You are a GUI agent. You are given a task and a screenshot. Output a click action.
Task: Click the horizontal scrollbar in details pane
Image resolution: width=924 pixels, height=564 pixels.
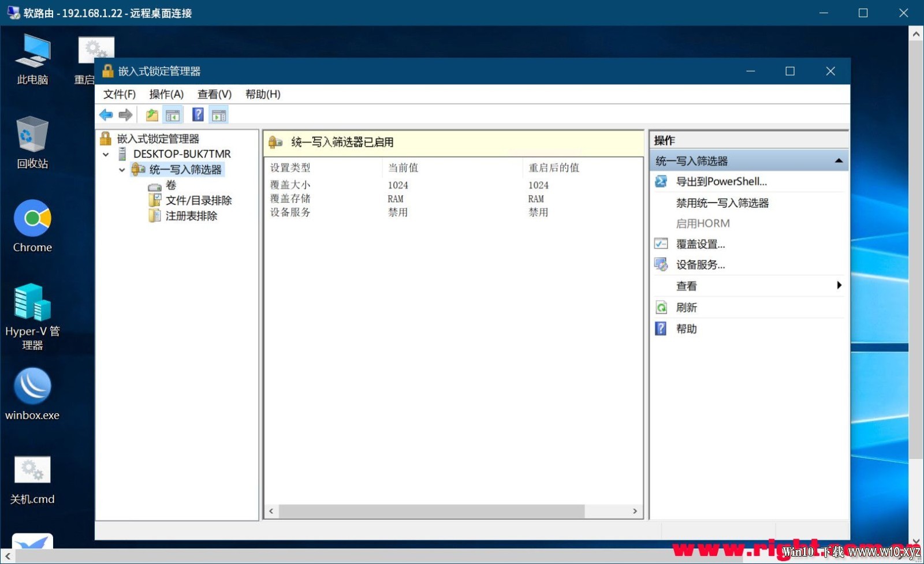click(431, 511)
